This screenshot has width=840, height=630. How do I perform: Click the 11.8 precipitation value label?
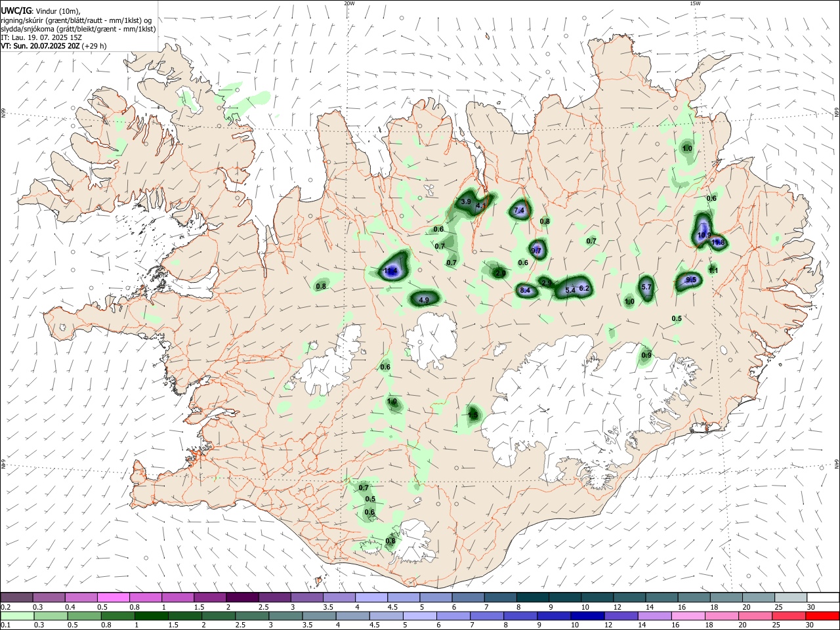coord(718,243)
